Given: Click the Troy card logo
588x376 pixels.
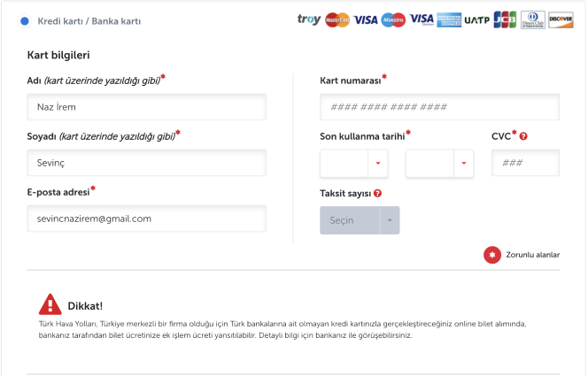Looking at the screenshot, I should click(309, 19).
